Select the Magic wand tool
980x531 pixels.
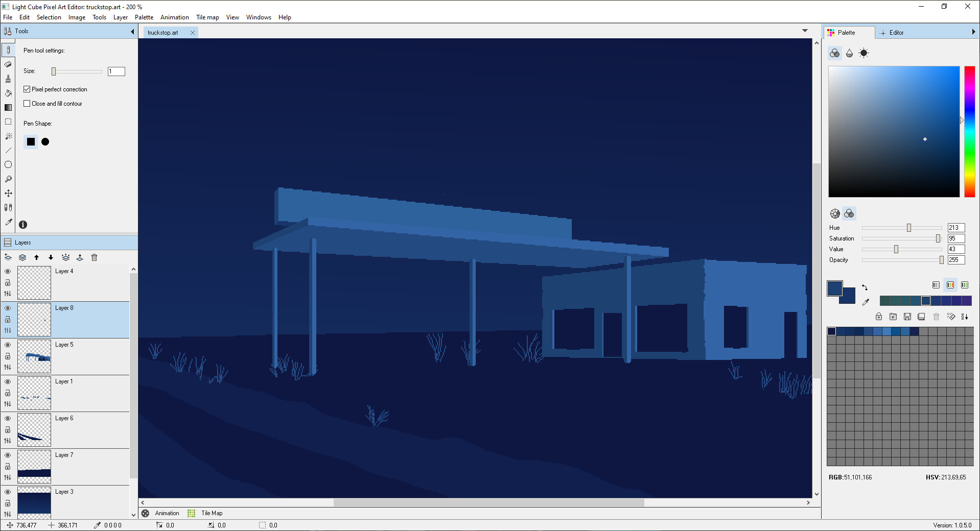(x=8, y=136)
